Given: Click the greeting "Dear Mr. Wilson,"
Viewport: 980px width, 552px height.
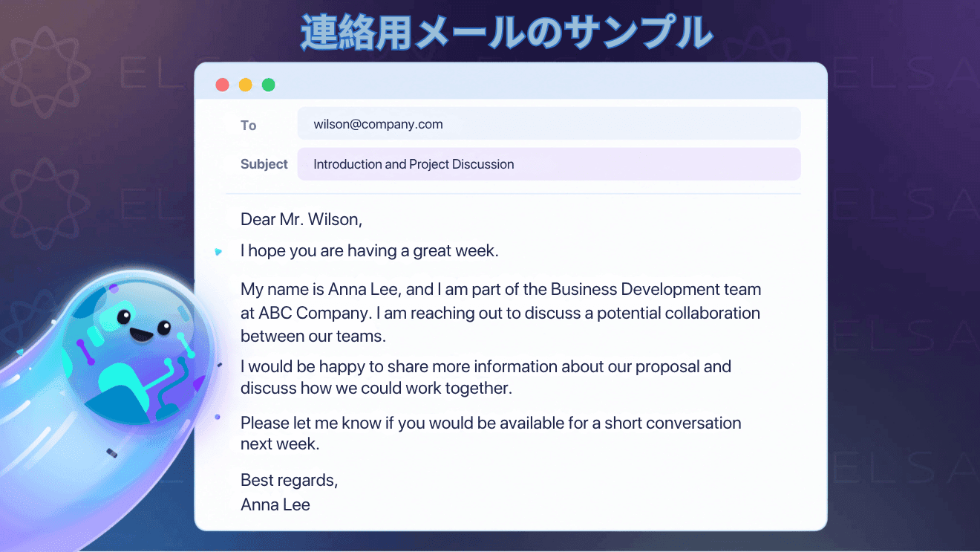Looking at the screenshot, I should [301, 220].
